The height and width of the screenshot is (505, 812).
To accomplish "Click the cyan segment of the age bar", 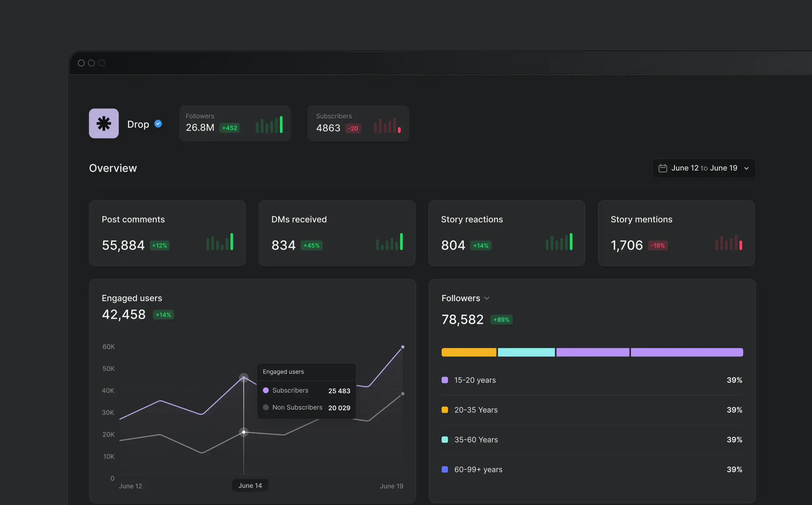I will [x=526, y=352].
